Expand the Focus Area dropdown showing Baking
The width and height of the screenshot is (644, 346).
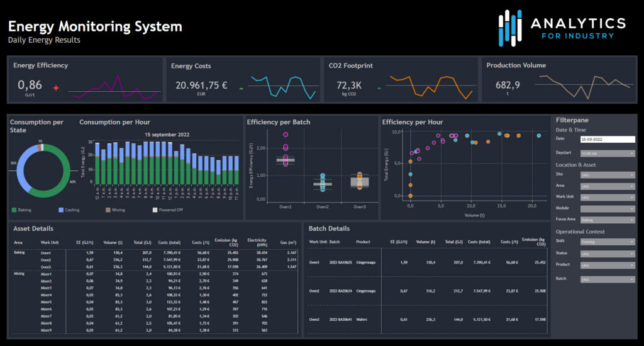[x=608, y=220]
